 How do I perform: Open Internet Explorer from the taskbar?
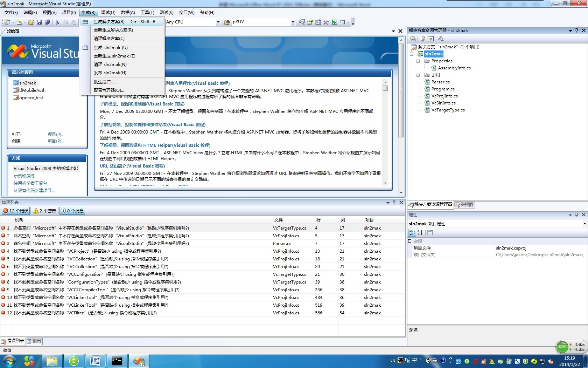coord(74,361)
